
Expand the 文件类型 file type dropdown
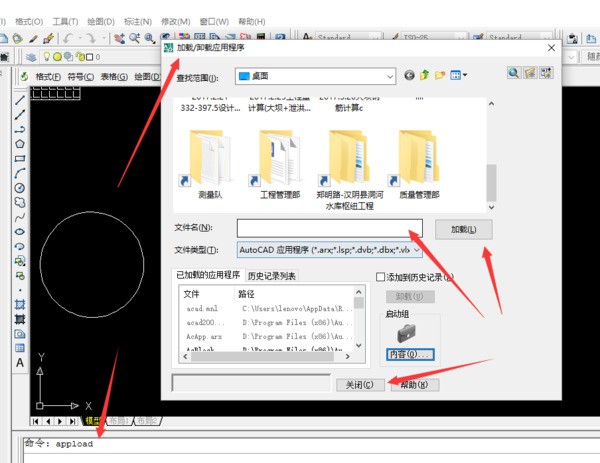click(x=417, y=250)
